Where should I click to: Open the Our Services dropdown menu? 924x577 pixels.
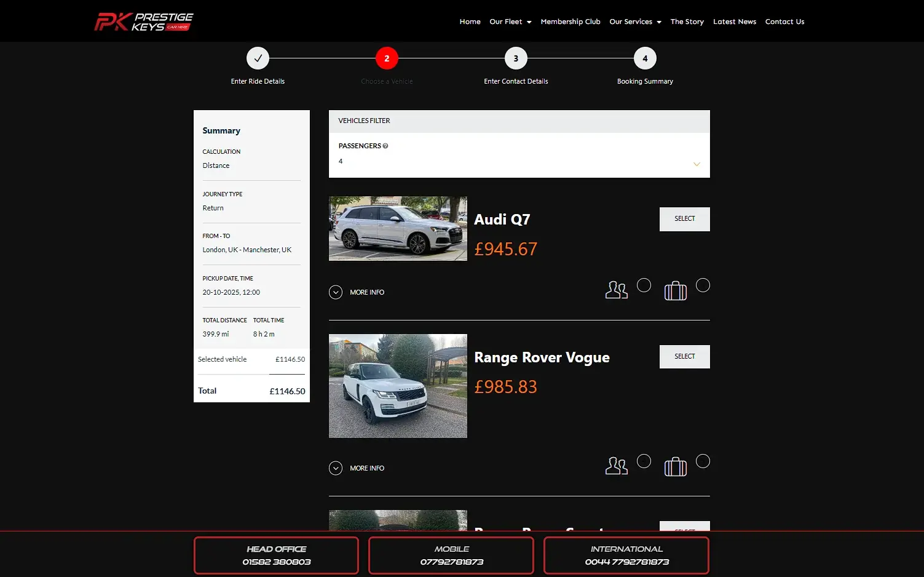pos(635,22)
